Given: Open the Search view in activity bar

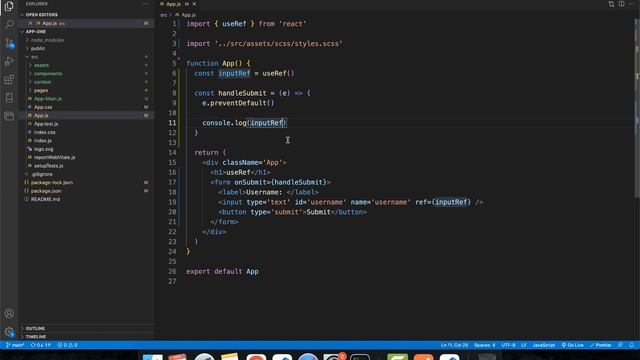Looking at the screenshot, I should click(9, 24).
